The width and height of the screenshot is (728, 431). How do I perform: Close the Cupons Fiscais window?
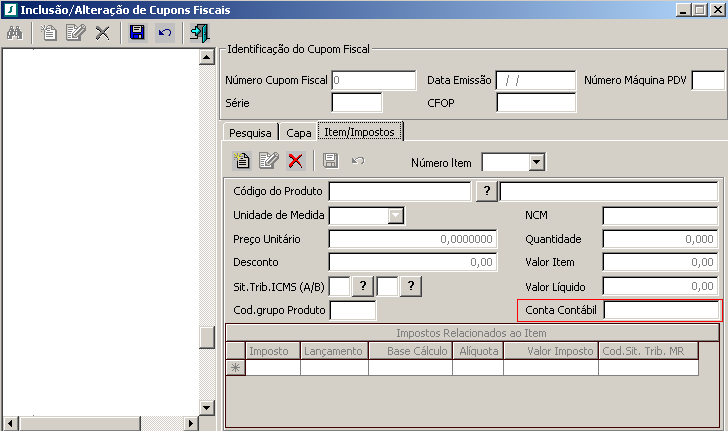717,10
